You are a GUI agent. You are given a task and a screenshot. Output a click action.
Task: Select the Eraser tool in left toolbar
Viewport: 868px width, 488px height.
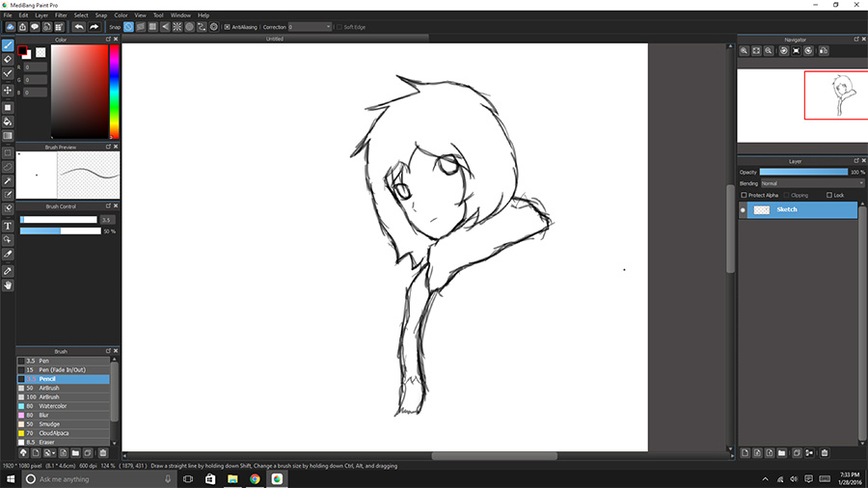click(x=8, y=59)
